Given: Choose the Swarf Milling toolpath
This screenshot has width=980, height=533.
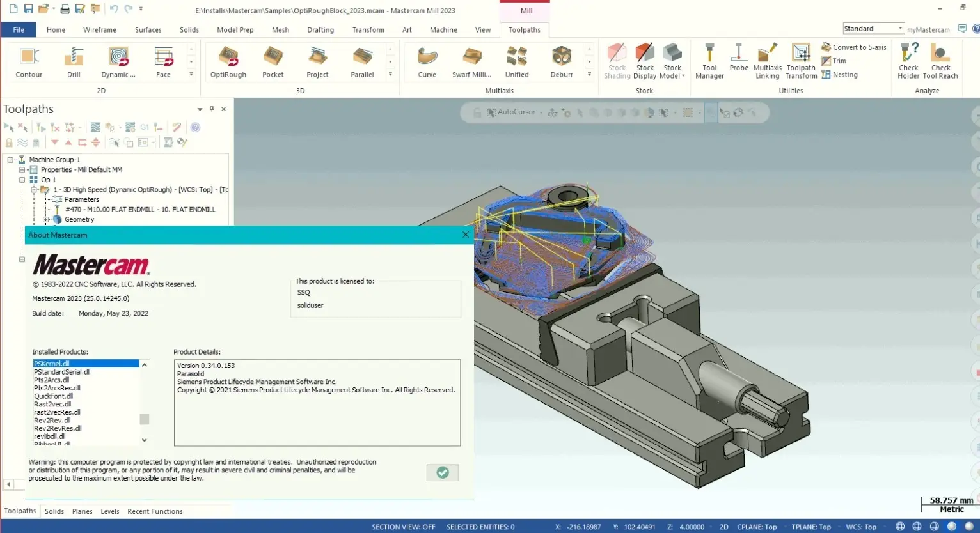Looking at the screenshot, I should coord(472,62).
